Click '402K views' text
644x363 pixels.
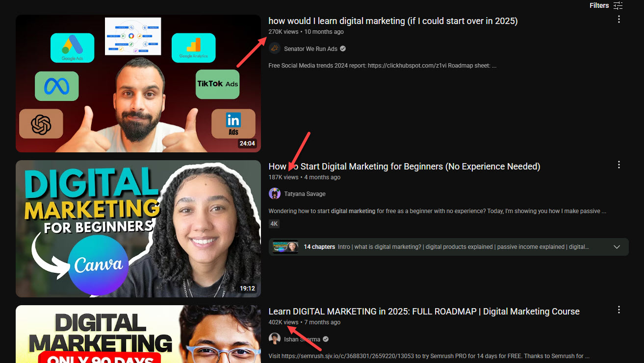pos(283,322)
